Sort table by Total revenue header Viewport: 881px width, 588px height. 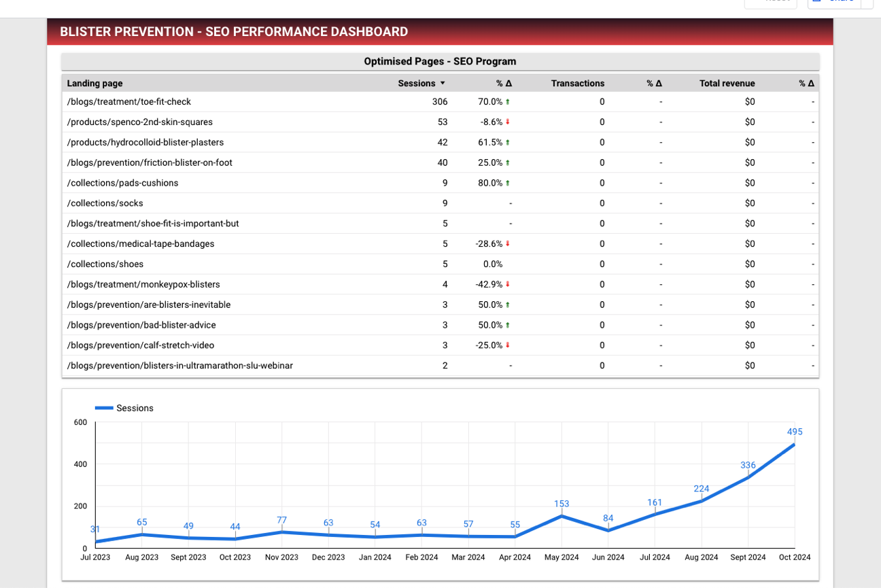pyautogui.click(x=727, y=84)
